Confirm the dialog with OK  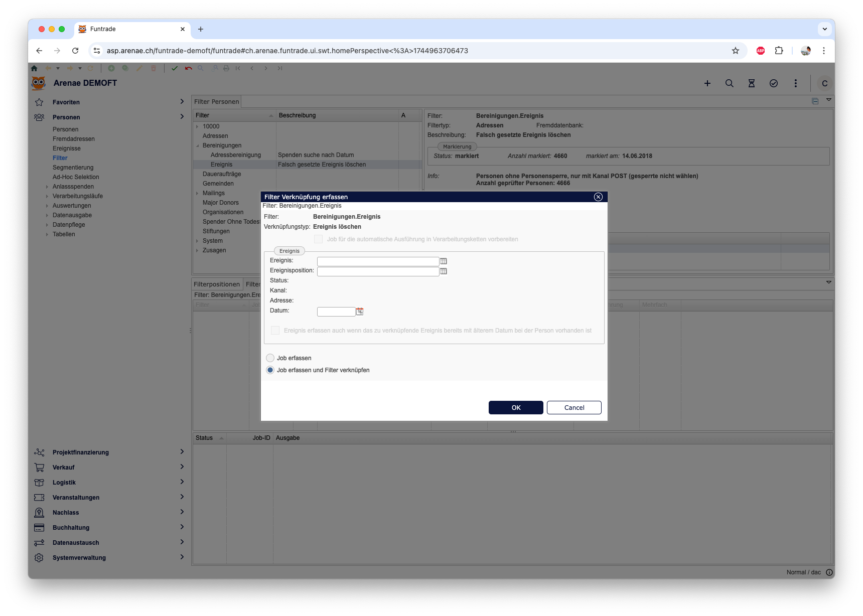(515, 408)
